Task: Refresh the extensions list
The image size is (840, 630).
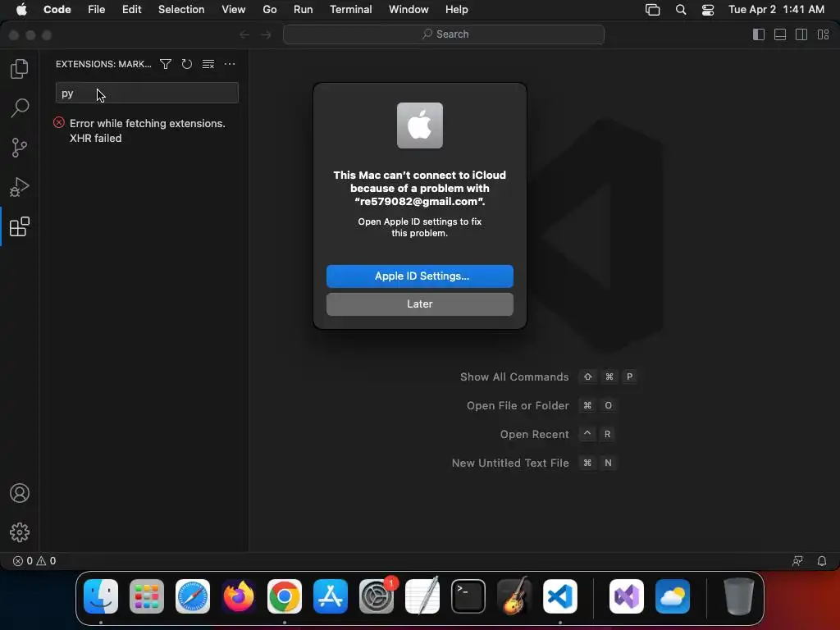Action: (x=186, y=64)
